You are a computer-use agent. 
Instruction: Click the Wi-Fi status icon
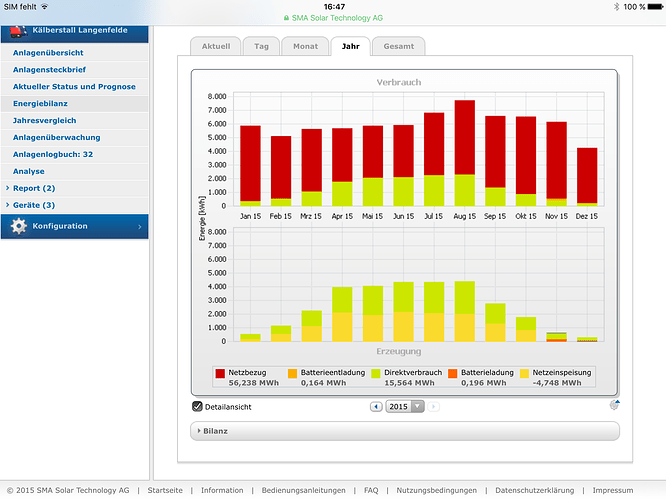[44, 7]
